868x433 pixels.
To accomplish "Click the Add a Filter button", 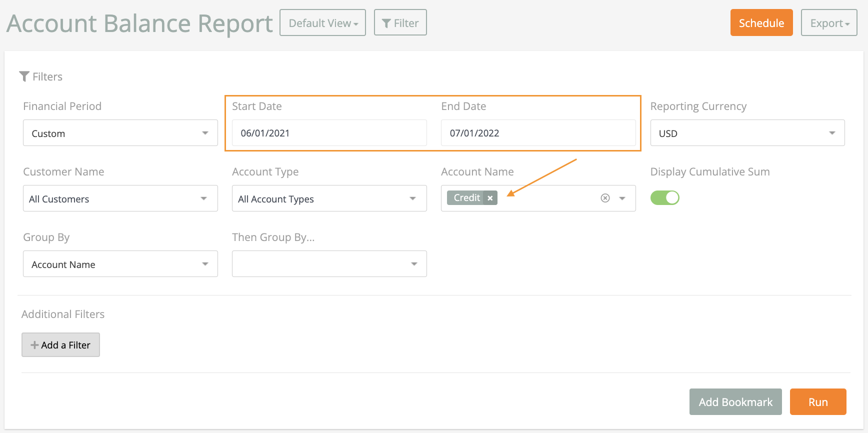I will click(x=60, y=345).
